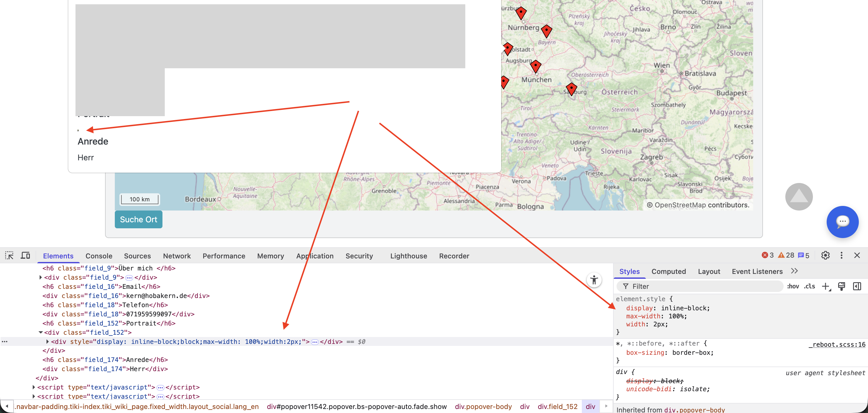Expand the first script node
868x413 pixels.
pyautogui.click(x=34, y=387)
